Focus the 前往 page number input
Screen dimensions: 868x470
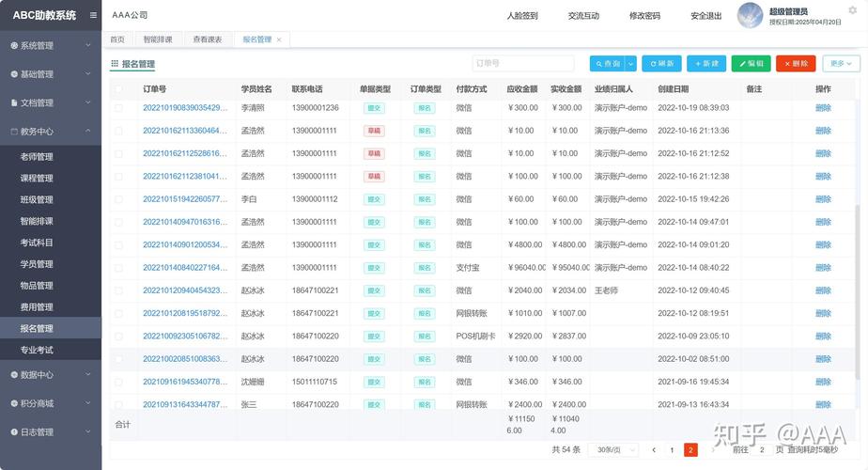[762, 450]
